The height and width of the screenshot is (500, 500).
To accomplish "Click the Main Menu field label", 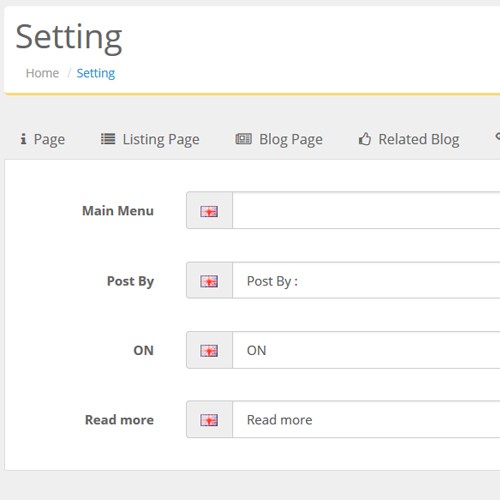I will [x=118, y=211].
